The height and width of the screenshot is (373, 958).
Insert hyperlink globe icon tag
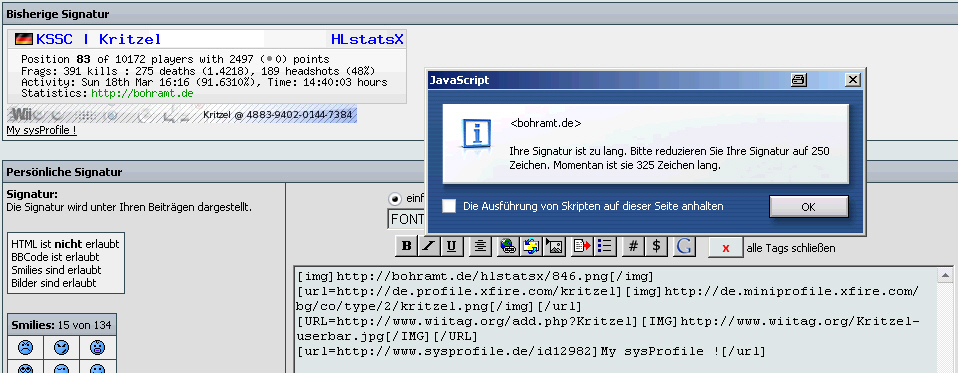pyautogui.click(x=508, y=246)
